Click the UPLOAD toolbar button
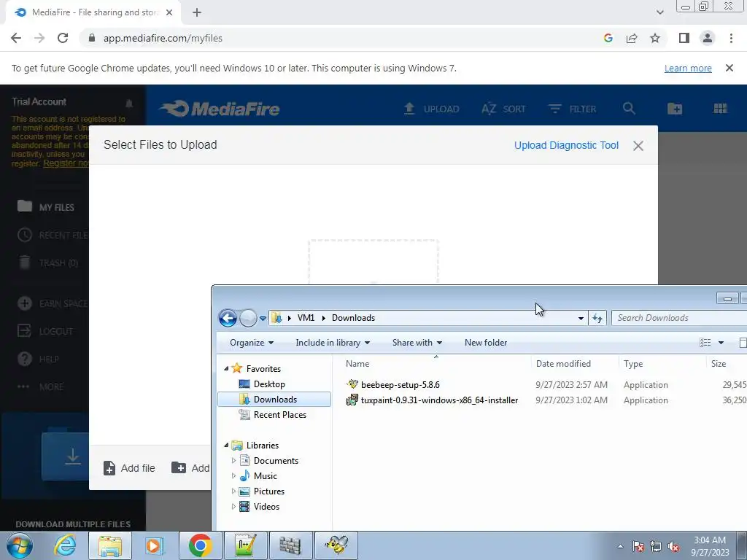Viewport: 747px width, 560px height. 431,109
